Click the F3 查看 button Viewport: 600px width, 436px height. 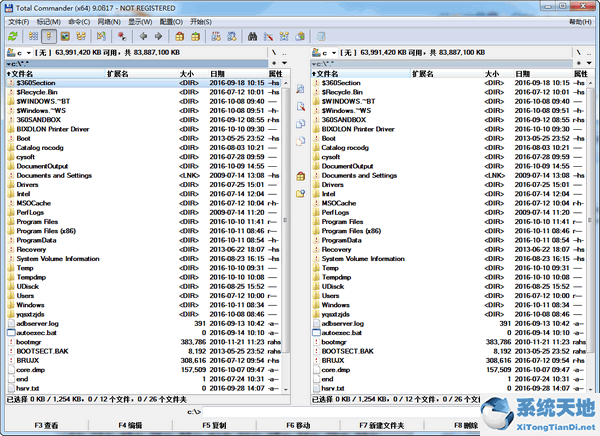click(x=46, y=425)
